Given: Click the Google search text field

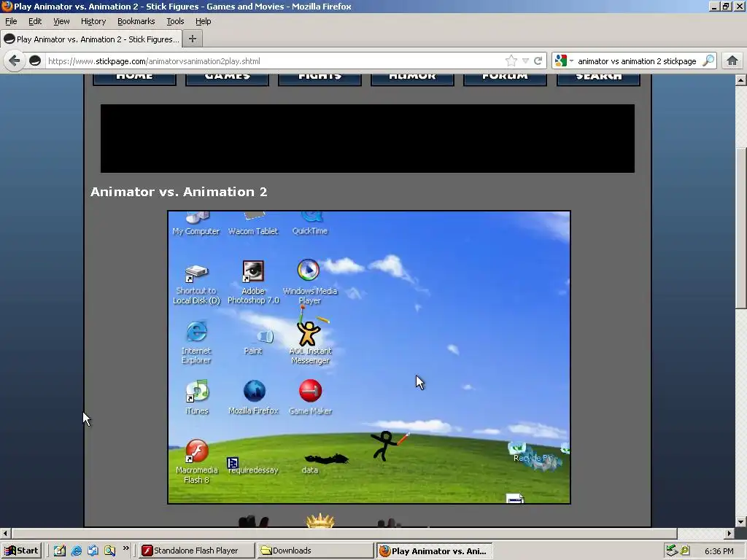Looking at the screenshot, I should pos(638,61).
